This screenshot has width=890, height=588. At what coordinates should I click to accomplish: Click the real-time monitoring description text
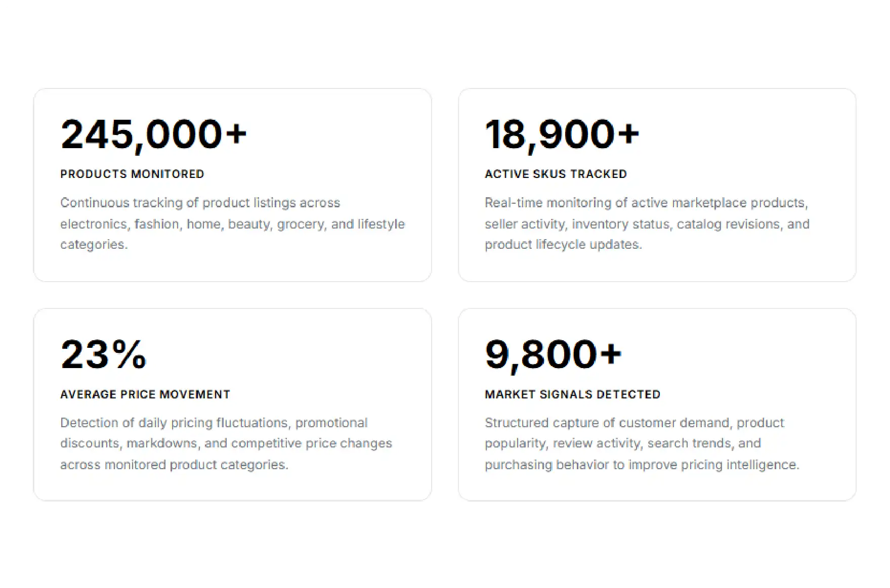pos(647,223)
